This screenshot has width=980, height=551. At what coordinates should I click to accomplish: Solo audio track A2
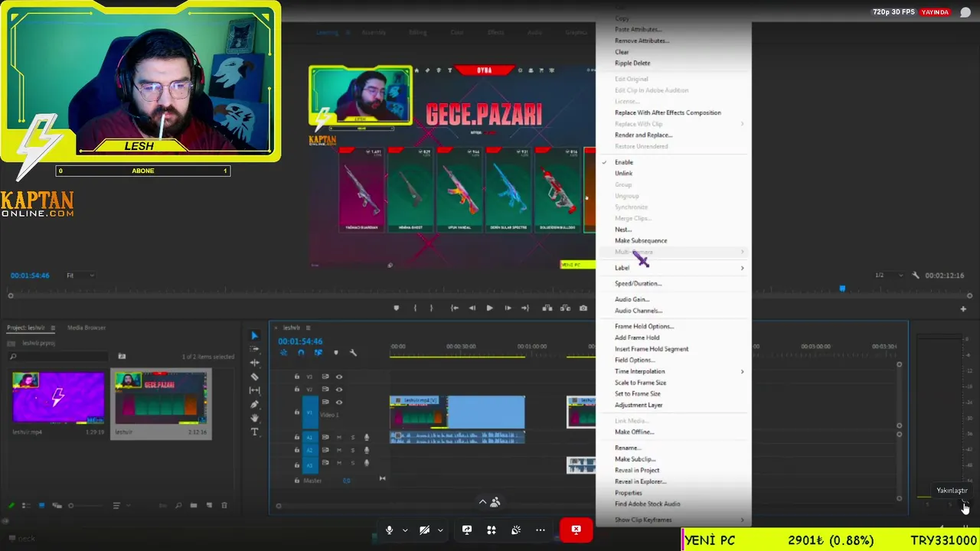(x=353, y=450)
